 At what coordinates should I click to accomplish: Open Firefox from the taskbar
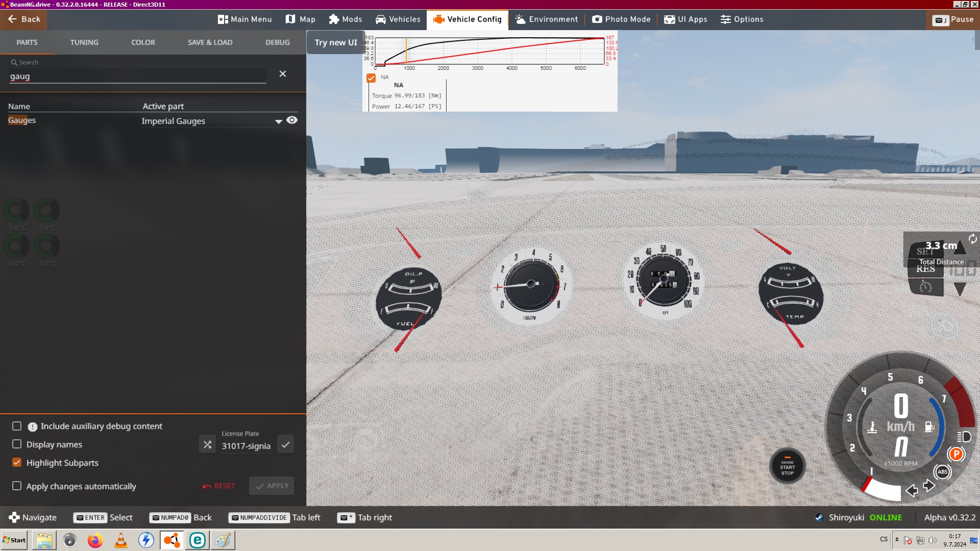95,540
